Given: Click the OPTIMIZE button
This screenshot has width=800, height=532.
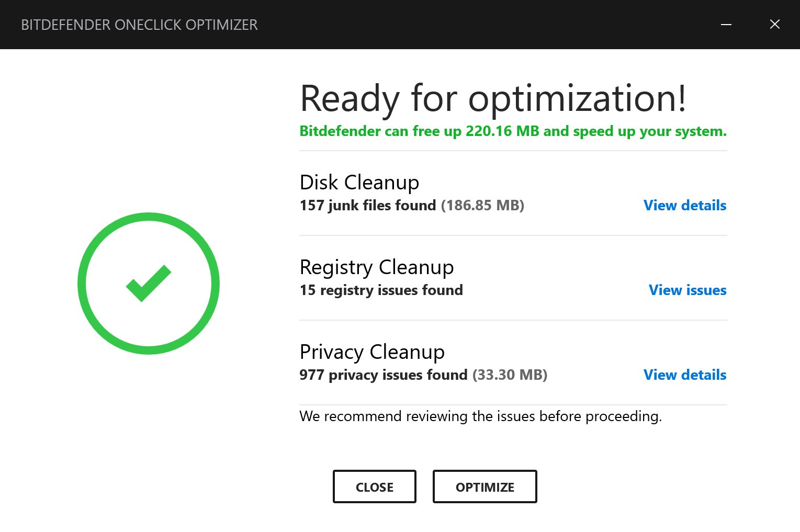Looking at the screenshot, I should pyautogui.click(x=484, y=486).
